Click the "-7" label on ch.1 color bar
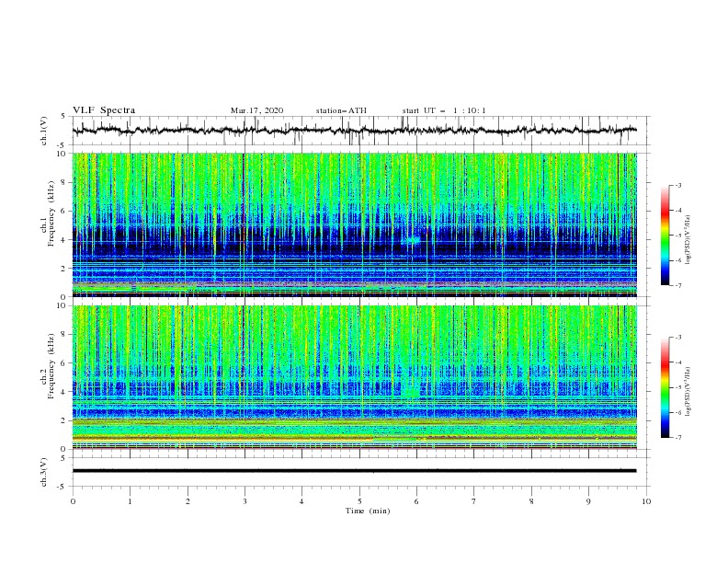Image resolution: width=728 pixels, height=563 pixels. tap(677, 285)
